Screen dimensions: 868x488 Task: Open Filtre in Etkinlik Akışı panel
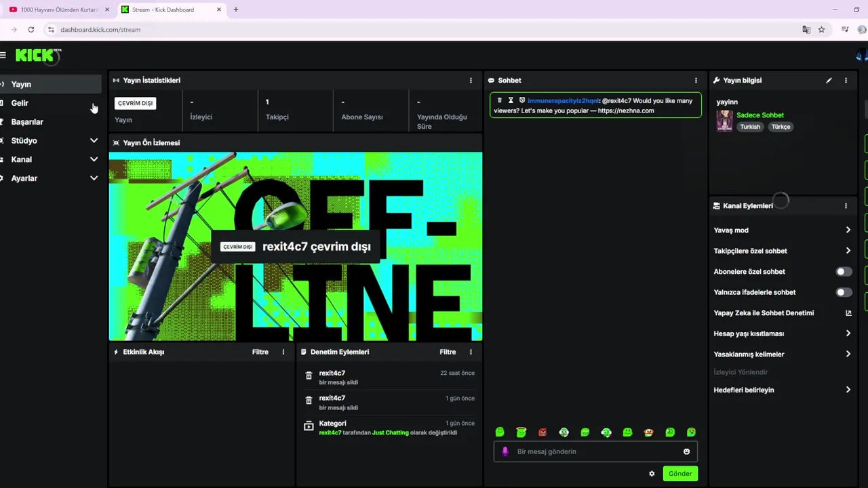click(x=260, y=352)
